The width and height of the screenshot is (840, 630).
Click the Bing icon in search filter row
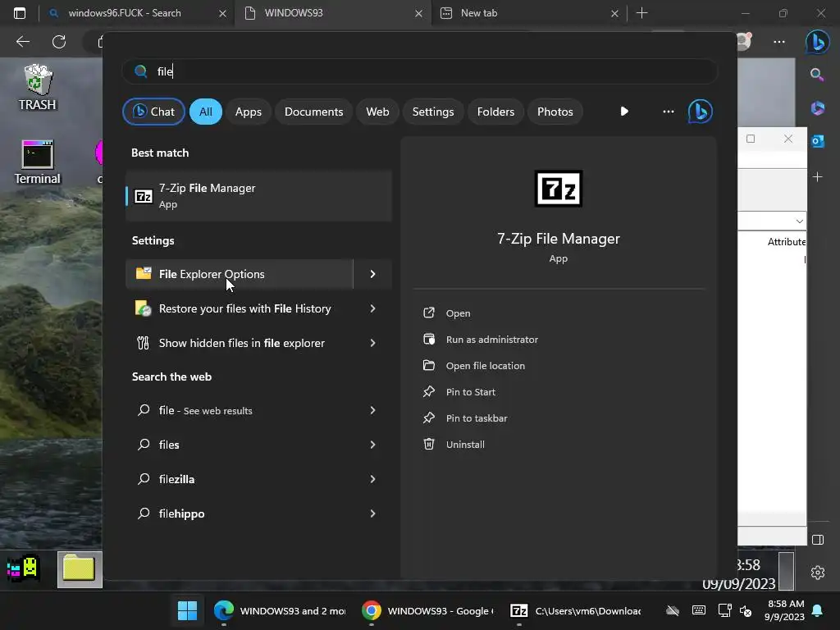pyautogui.click(x=701, y=112)
